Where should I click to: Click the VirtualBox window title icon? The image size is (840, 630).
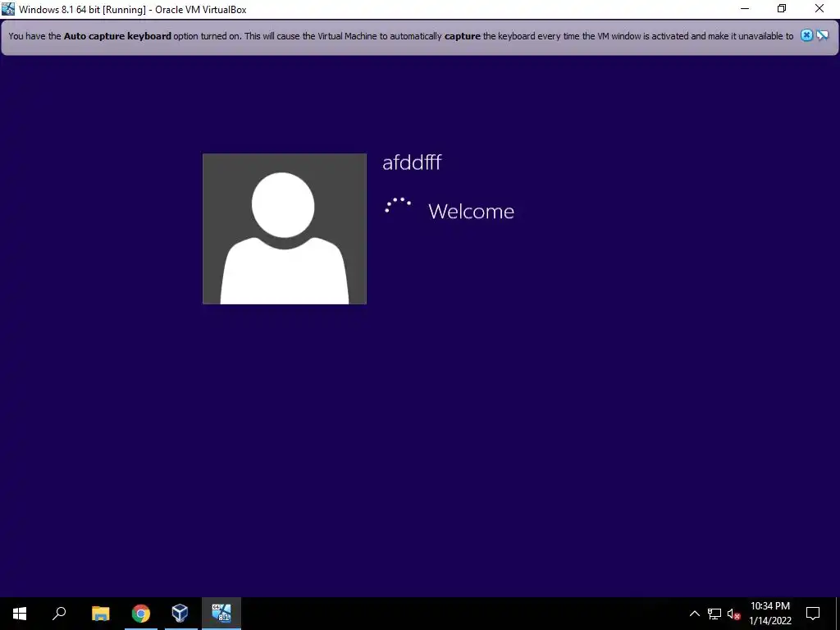(8, 8)
